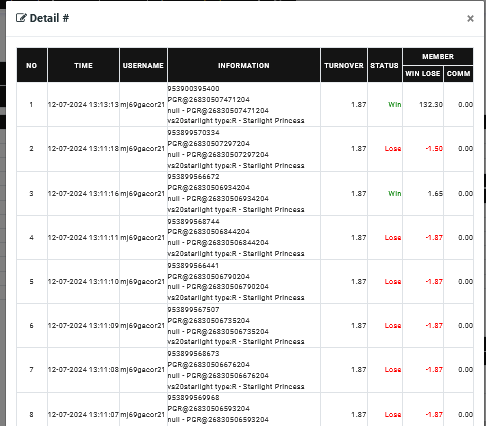This screenshot has width=486, height=426.
Task: Select the time cell 12-07-2024 13:11:11
Action: click(83, 237)
